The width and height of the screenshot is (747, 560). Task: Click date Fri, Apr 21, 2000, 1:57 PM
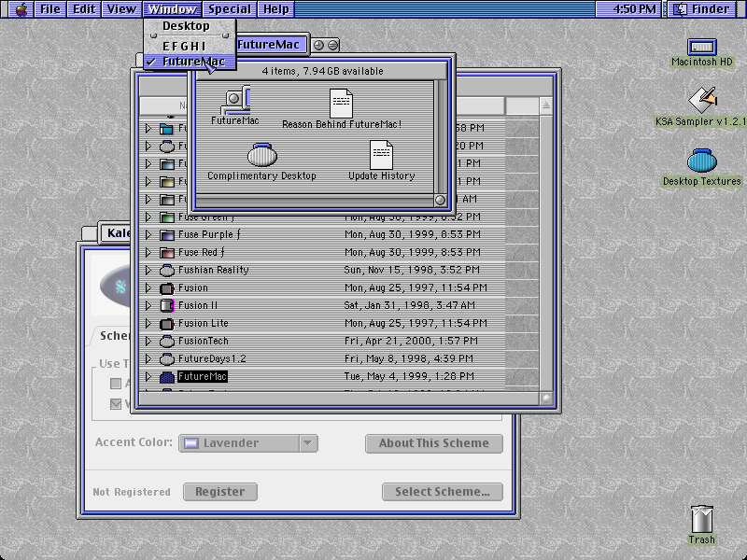pos(411,341)
